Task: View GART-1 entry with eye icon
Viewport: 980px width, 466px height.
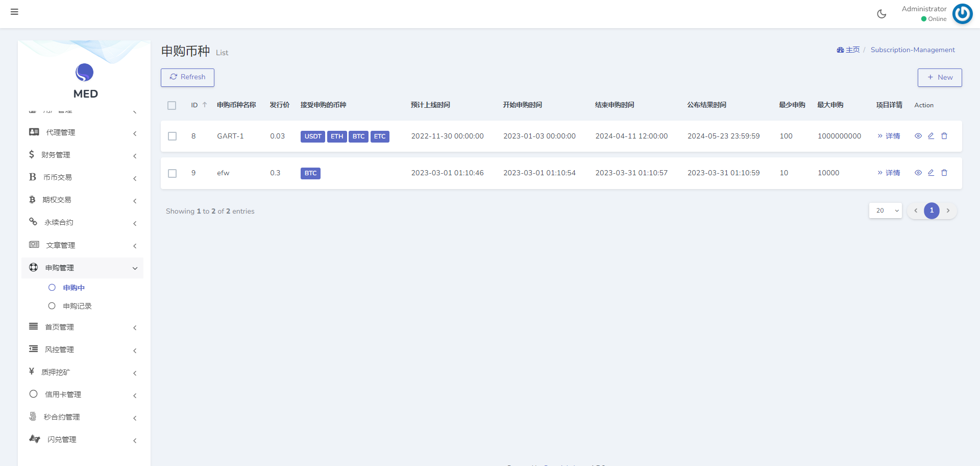Action: 918,136
